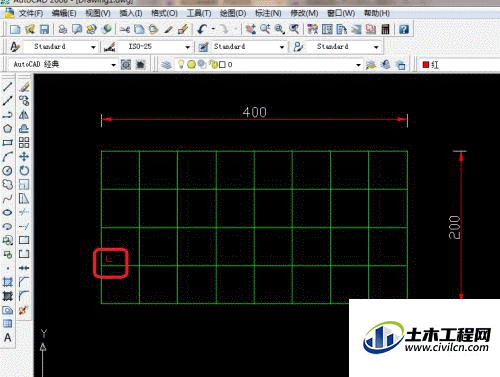Screen dimensions: 500x377
Task: Open the QuickCalc calculator icon
Action: (385, 29)
